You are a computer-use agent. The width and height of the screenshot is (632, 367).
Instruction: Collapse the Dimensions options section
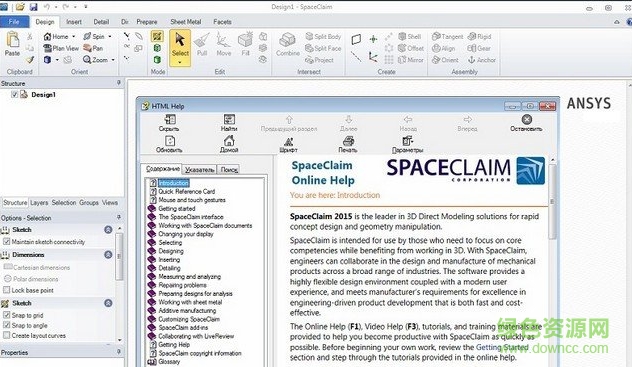point(108,255)
